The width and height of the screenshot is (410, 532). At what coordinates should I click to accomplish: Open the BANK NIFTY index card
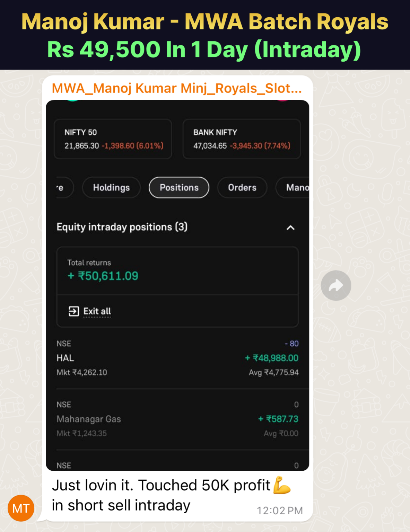(x=241, y=139)
